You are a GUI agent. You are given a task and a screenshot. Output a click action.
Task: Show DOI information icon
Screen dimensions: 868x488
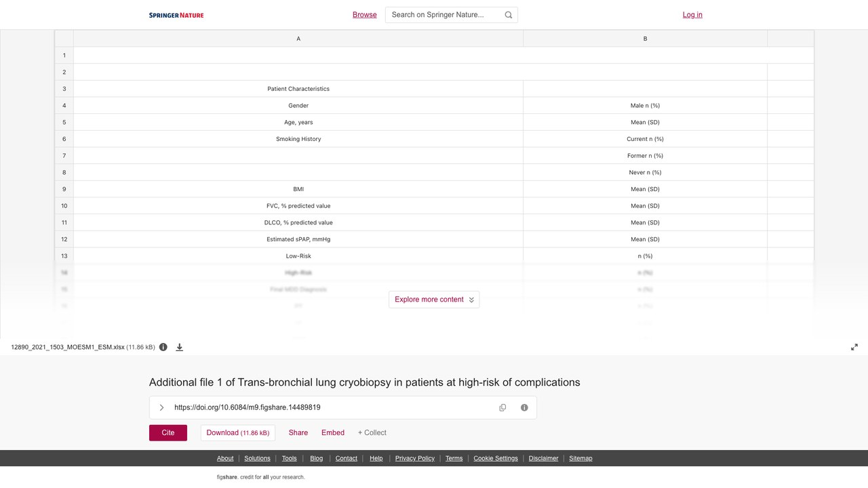pyautogui.click(x=524, y=407)
